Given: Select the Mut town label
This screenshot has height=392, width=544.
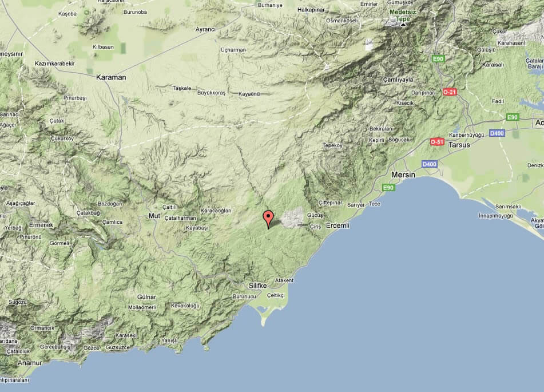Looking at the screenshot, I should point(154,216).
